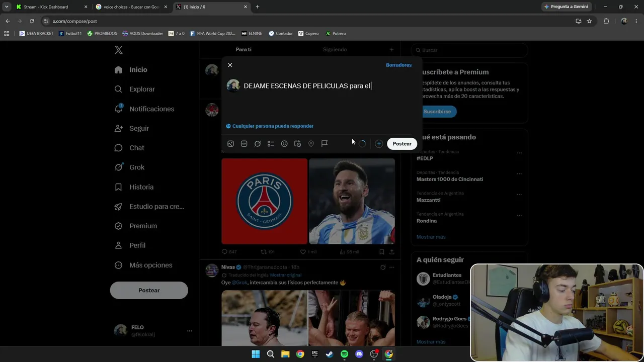Open Premium in the sidebar
This screenshot has width=644, height=362.
[136, 226]
